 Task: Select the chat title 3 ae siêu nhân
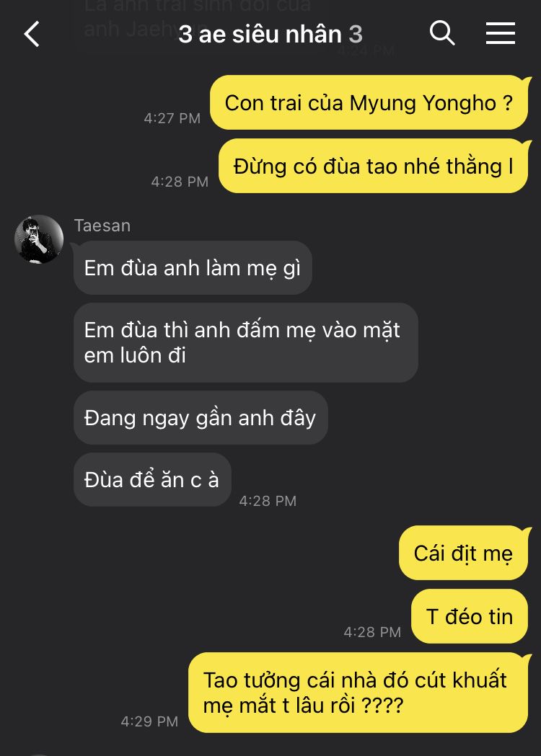260,34
